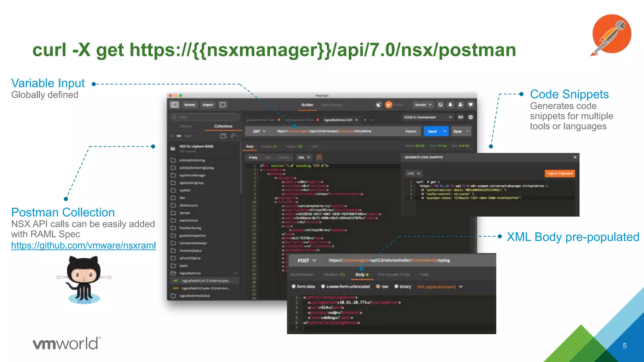Select the logicalSwitchCreate request row
644x362 pixels.
[x=204, y=288]
